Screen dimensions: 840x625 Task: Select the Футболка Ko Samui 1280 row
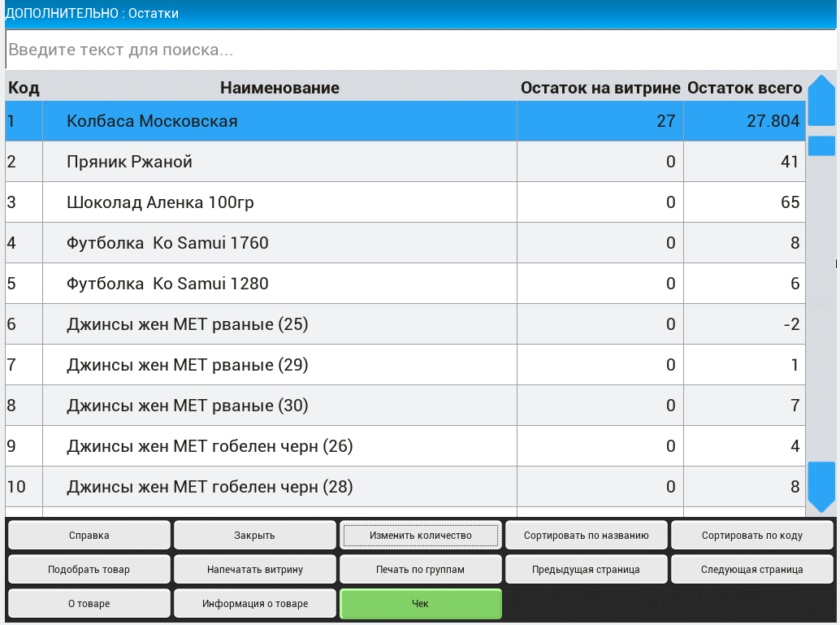pos(405,284)
